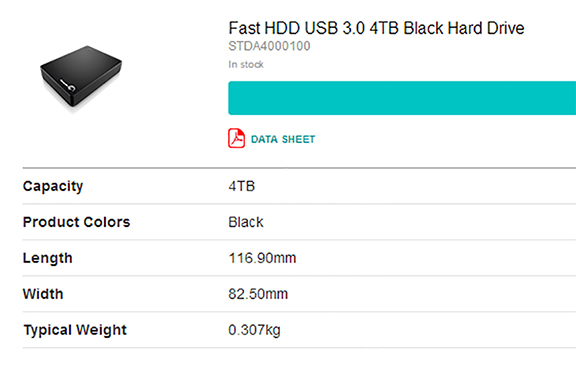The width and height of the screenshot is (576, 378).
Task: Select the Capacity specification label
Action: tap(53, 186)
